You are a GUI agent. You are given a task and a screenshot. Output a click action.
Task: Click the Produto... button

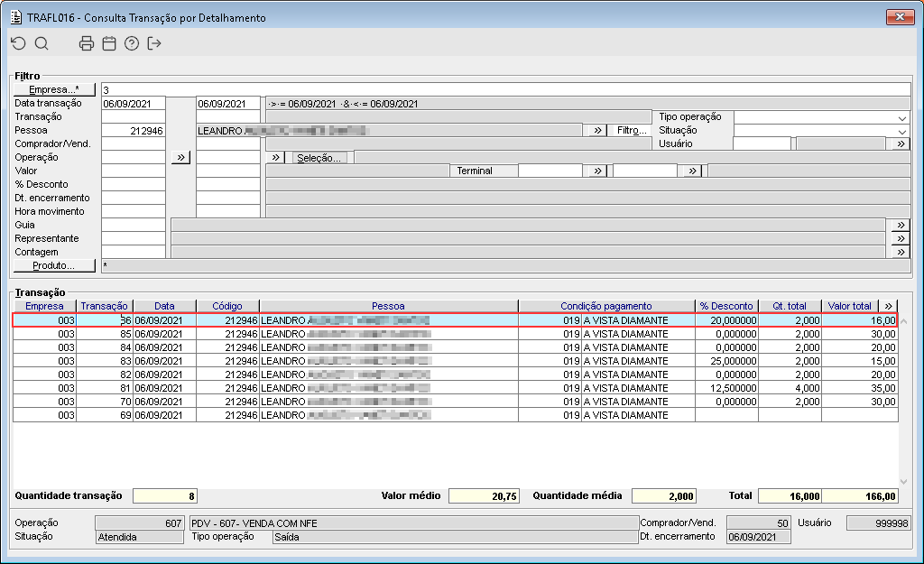coord(54,266)
